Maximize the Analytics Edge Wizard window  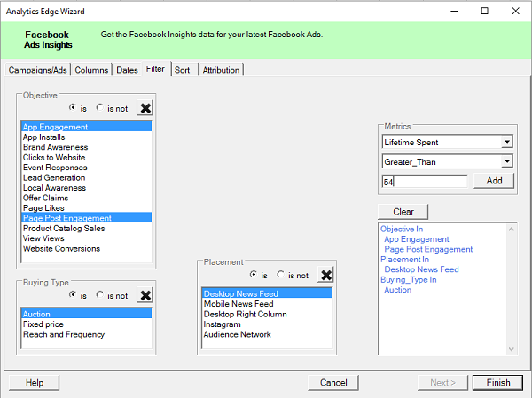coord(484,11)
